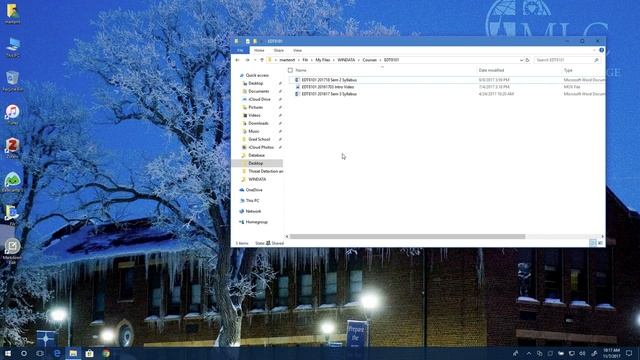The height and width of the screenshot is (360, 640).
Task: Open Task View from the taskbar
Action: [x=40, y=353]
